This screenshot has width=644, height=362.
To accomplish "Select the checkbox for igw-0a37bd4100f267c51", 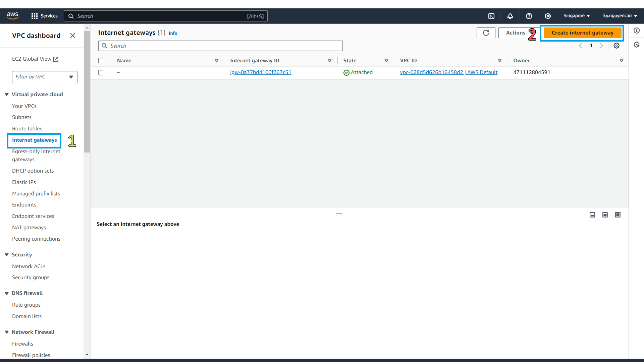I will click(101, 72).
